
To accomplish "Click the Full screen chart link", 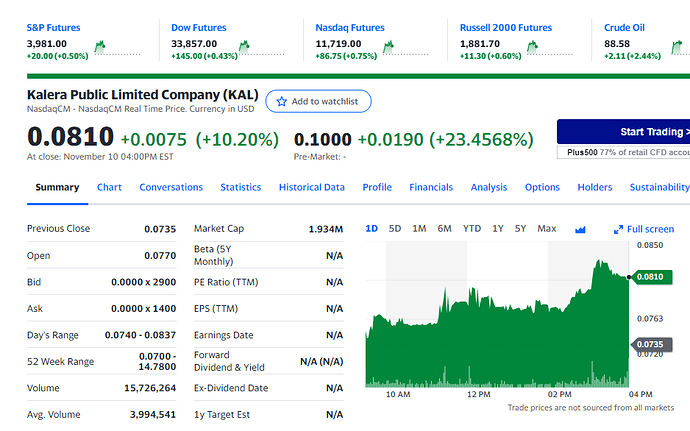I will click(650, 229).
